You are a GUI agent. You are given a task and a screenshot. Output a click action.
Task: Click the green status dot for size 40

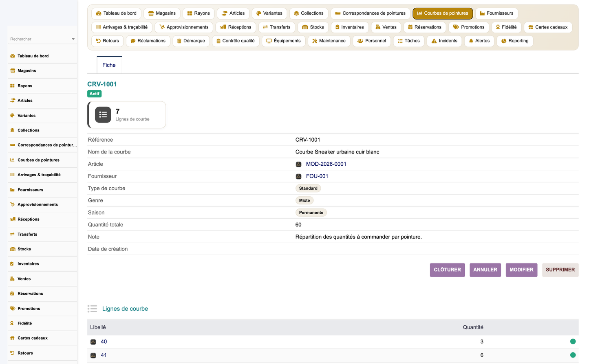(573, 342)
